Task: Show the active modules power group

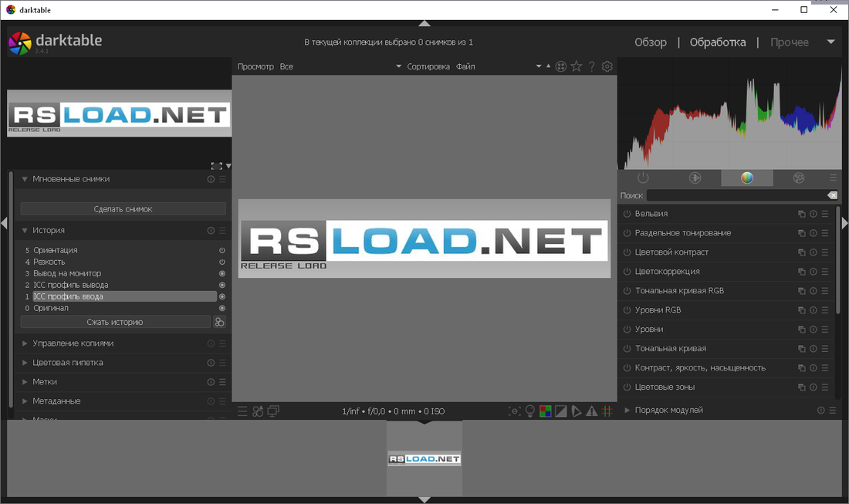Action: 643,178
